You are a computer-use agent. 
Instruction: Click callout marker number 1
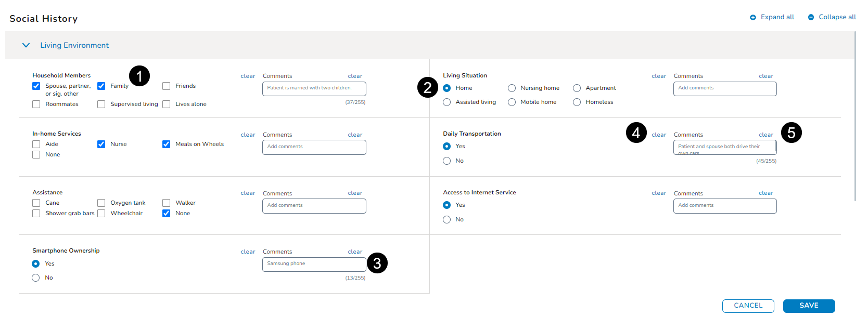point(139,76)
